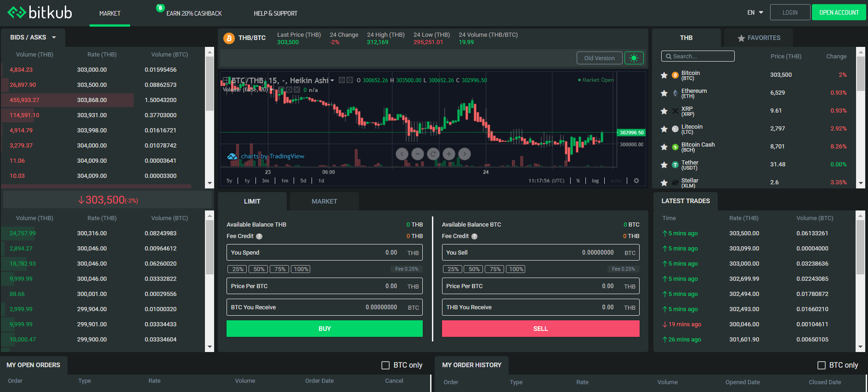This screenshot has width=868, height=392.
Task: Select the THB market tab
Action: click(x=686, y=38)
